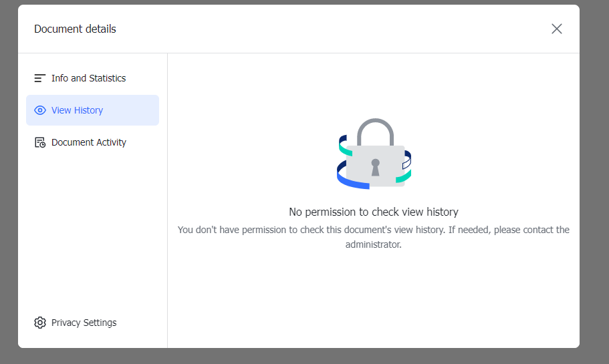Click the gray shackle of the padlock
Image resolution: width=609 pixels, height=364 pixels.
tap(375, 128)
